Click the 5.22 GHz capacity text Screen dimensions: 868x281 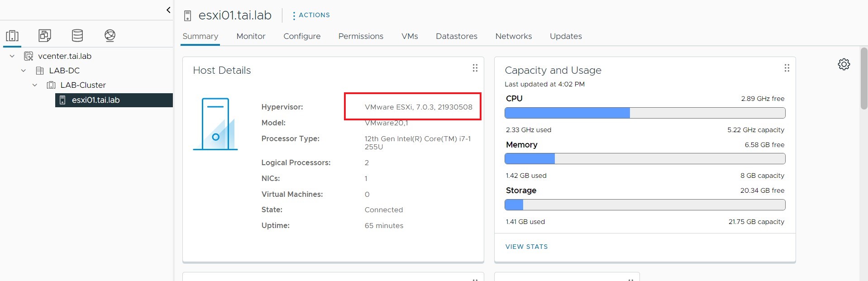(756, 130)
